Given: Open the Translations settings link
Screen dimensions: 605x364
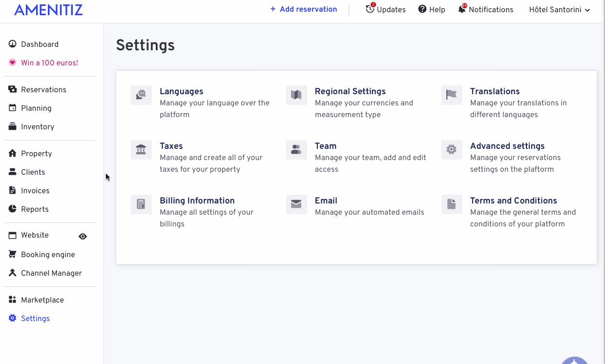Looking at the screenshot, I should 495,91.
